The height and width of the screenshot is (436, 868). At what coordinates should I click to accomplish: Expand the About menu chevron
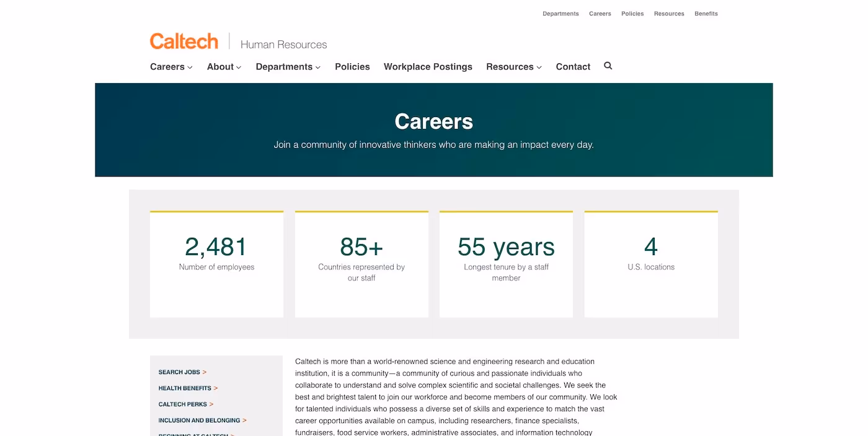[x=238, y=67]
